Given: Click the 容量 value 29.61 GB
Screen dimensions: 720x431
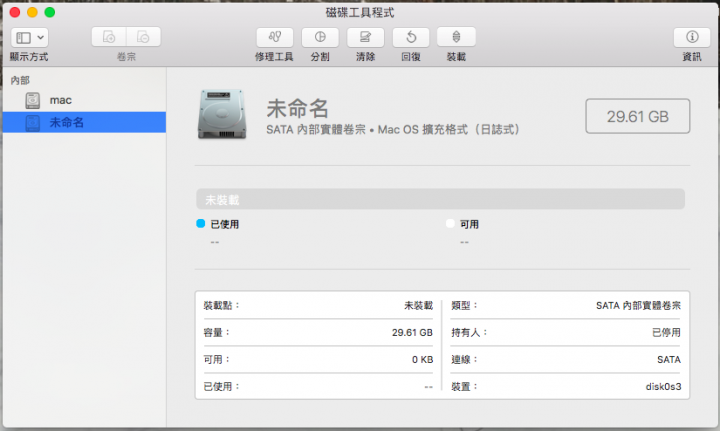Looking at the screenshot, I should [x=412, y=332].
